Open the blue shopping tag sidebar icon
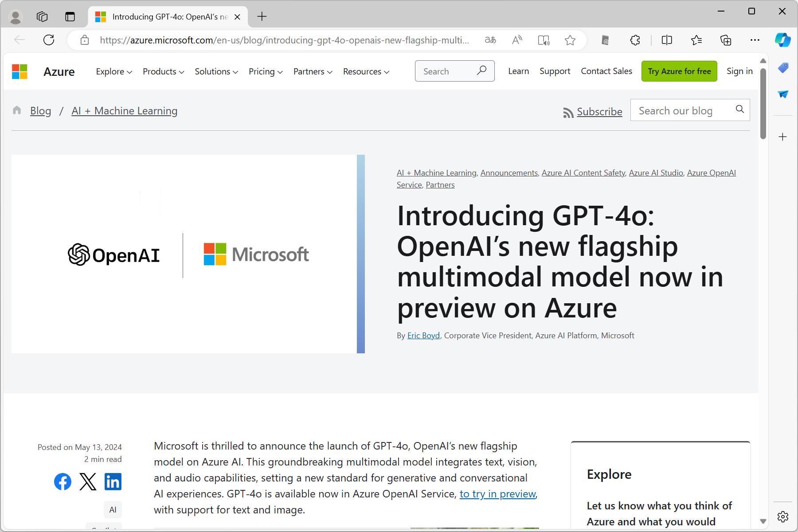 [x=783, y=68]
